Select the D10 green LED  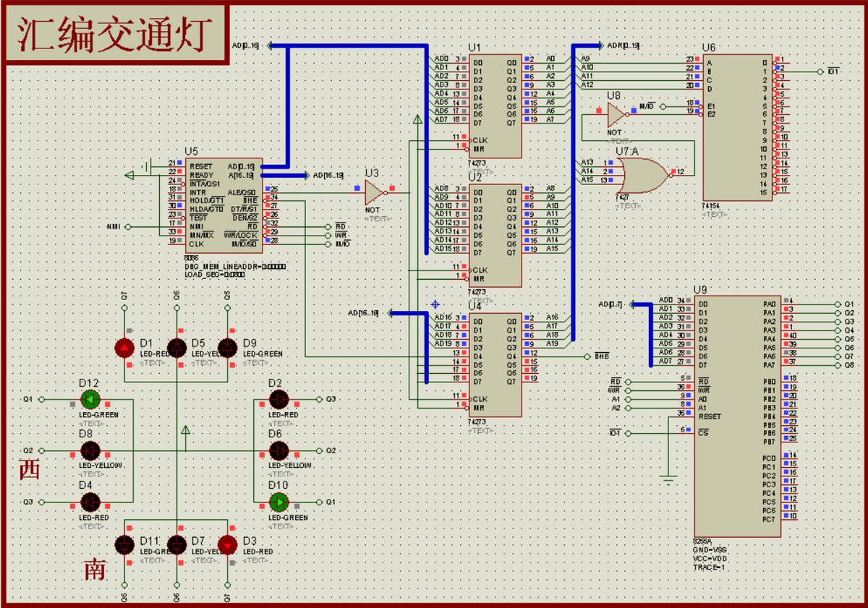279,501
